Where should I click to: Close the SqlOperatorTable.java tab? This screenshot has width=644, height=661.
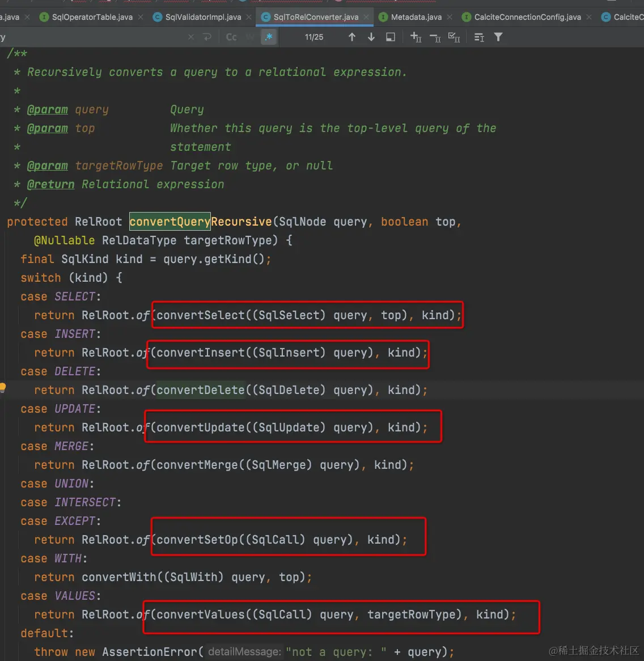coord(141,17)
